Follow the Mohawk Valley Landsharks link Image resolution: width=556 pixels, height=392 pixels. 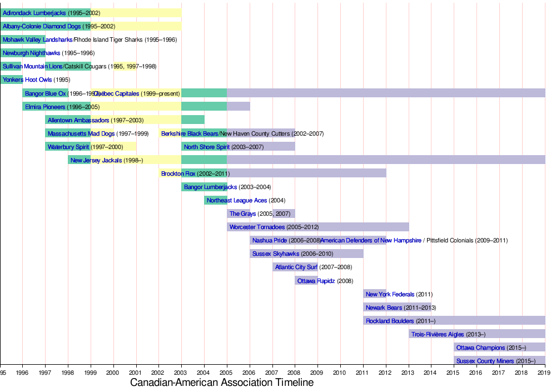tap(37, 39)
